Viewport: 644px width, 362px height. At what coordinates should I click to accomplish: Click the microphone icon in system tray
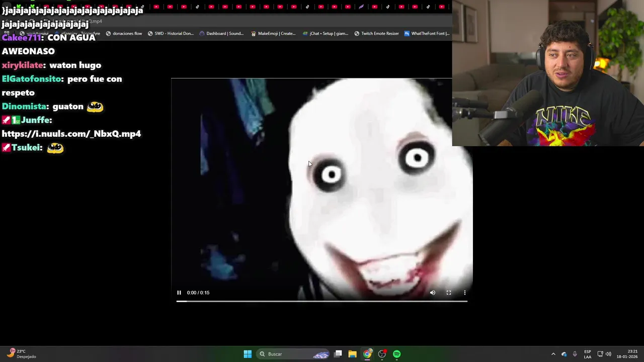pos(575,354)
